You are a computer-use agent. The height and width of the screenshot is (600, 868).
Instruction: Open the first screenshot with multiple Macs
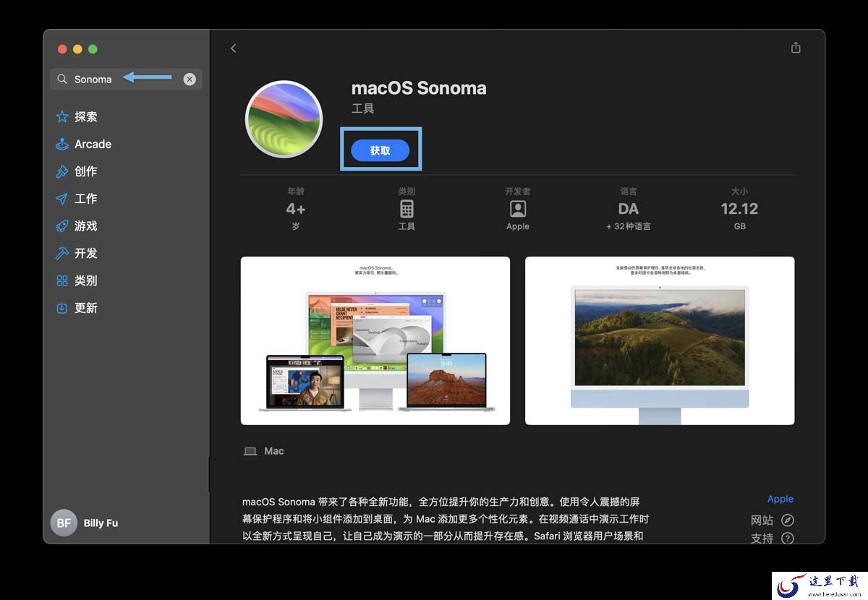pyautogui.click(x=375, y=340)
